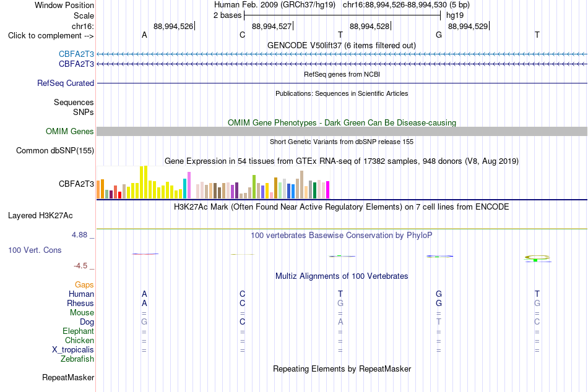Click the Scale track label
Viewport: 588px width, 392px height.
pyautogui.click(x=84, y=15)
